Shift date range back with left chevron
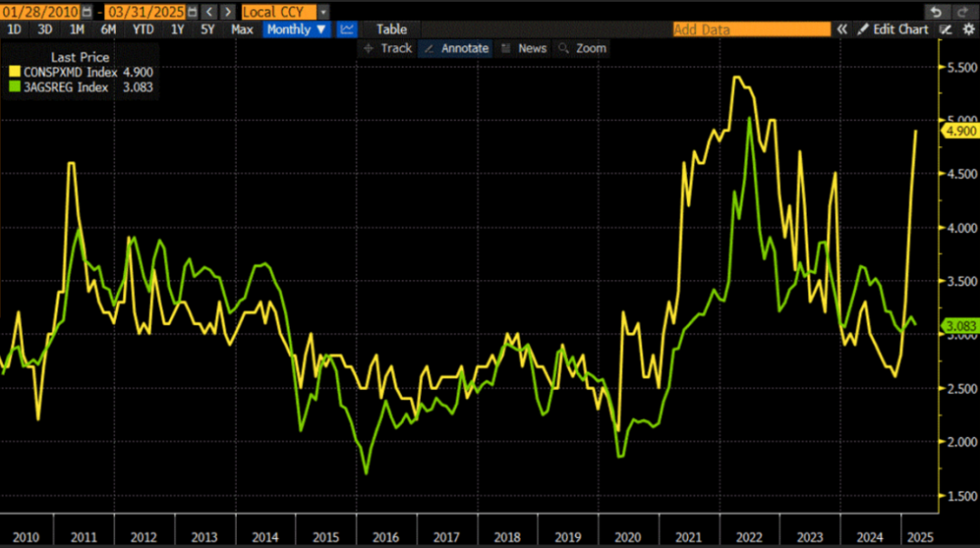The height and width of the screenshot is (548, 980). click(x=210, y=12)
